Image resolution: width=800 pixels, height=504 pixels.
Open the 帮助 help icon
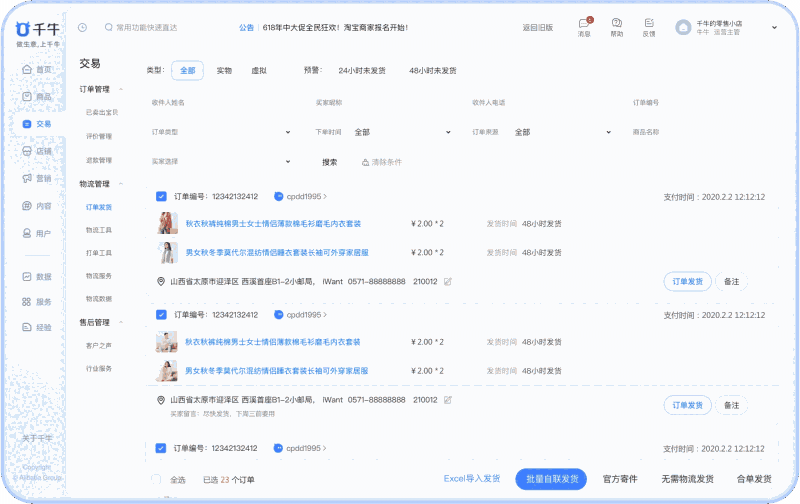616,23
